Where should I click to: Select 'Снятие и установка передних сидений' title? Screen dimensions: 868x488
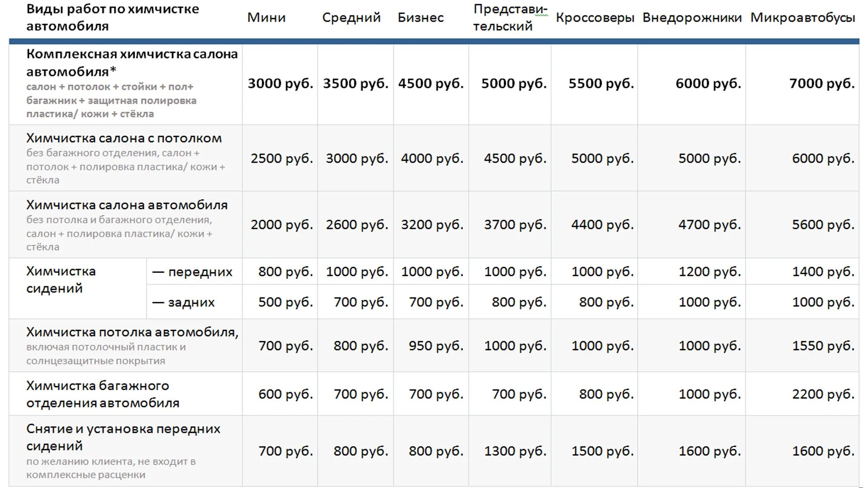[x=123, y=437]
